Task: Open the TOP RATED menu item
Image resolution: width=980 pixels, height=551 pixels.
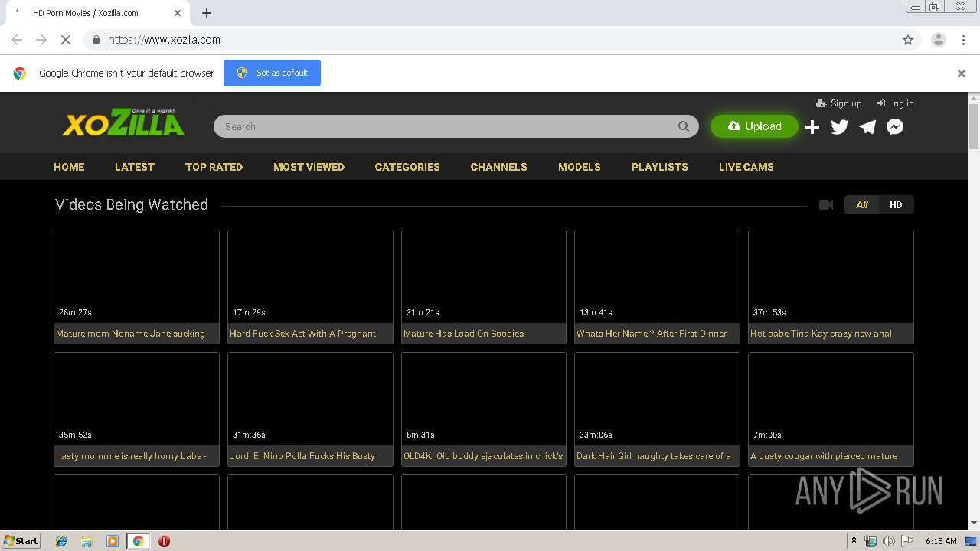Action: (x=214, y=167)
